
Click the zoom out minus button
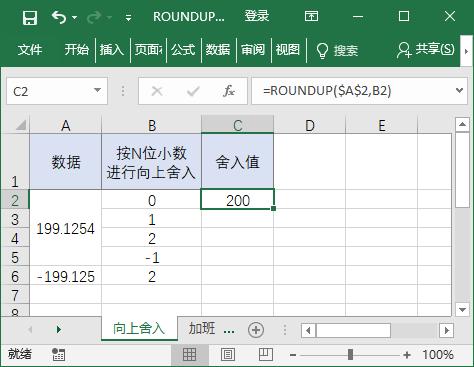(x=293, y=355)
